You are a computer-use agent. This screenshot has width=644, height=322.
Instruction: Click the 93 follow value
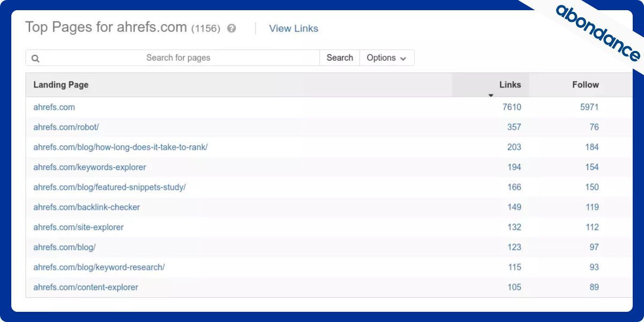pyautogui.click(x=594, y=267)
